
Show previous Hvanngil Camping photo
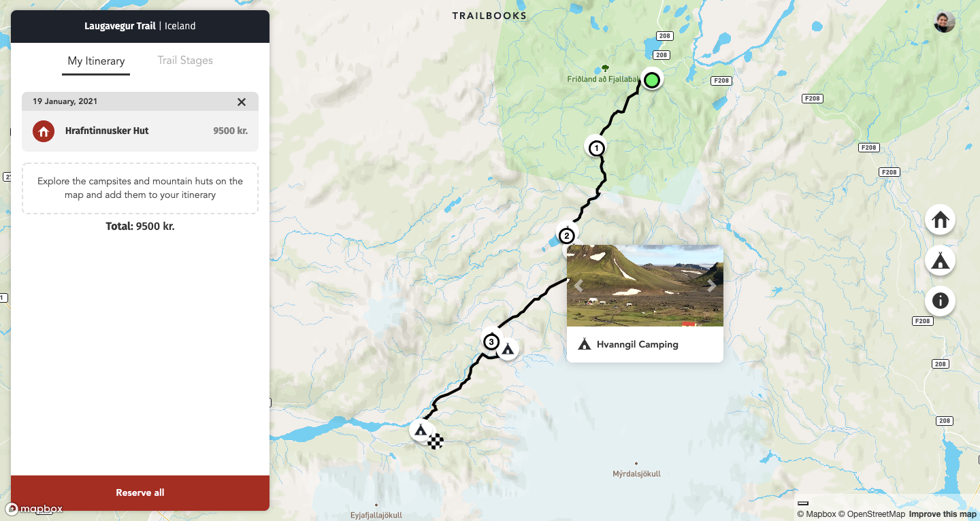[578, 286]
